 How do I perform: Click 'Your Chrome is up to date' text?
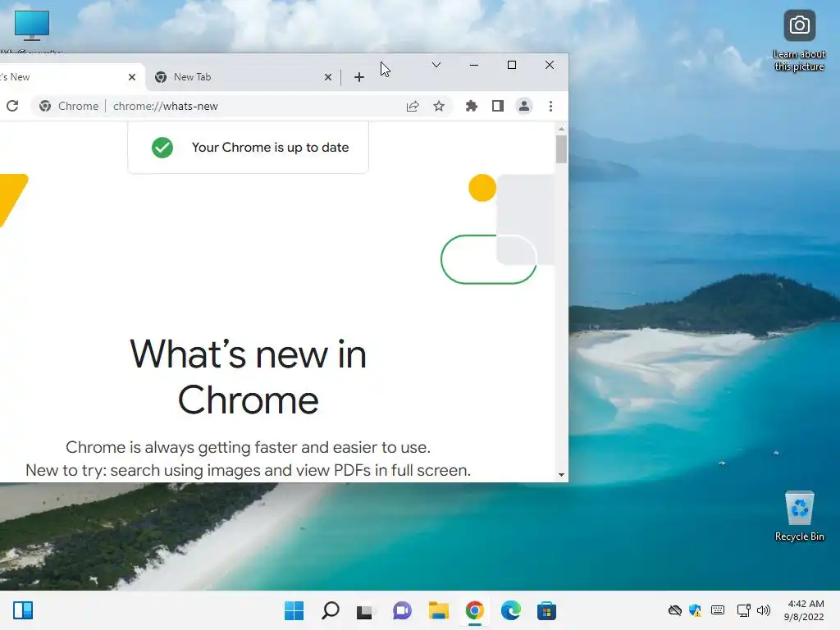coord(270,148)
